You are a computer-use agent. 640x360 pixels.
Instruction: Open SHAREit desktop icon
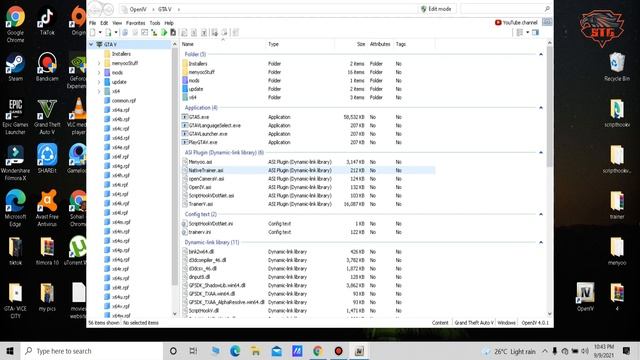[x=47, y=159]
